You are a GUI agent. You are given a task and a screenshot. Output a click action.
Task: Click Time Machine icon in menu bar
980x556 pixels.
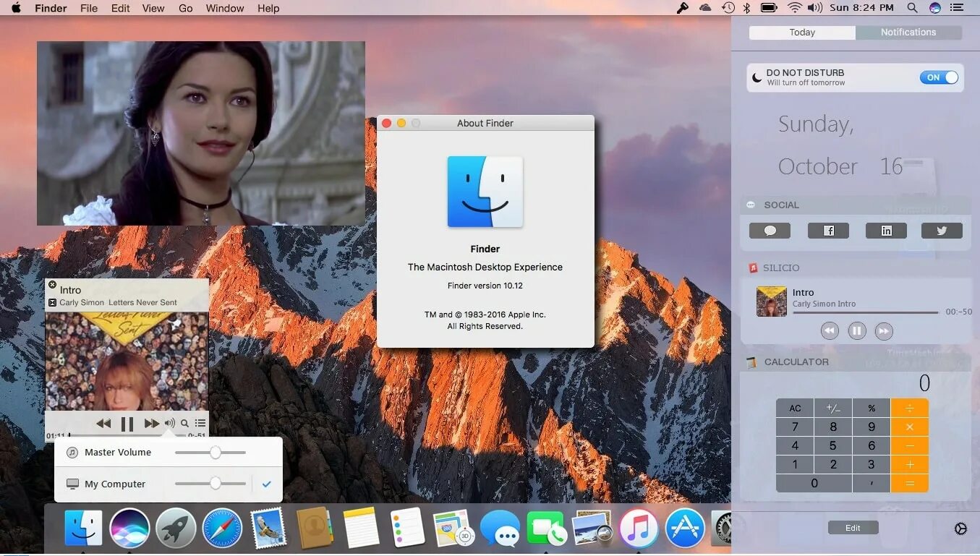(728, 8)
